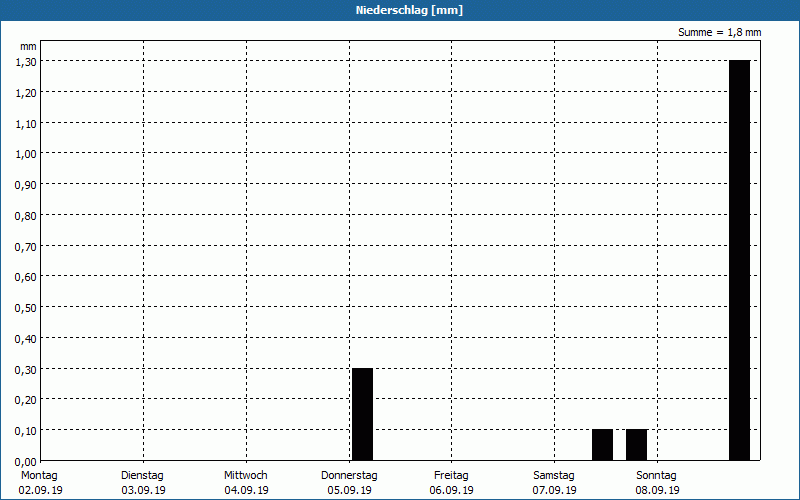The height and width of the screenshot is (500, 800).
Task: Click the Samstag axis label
Action: [554, 476]
